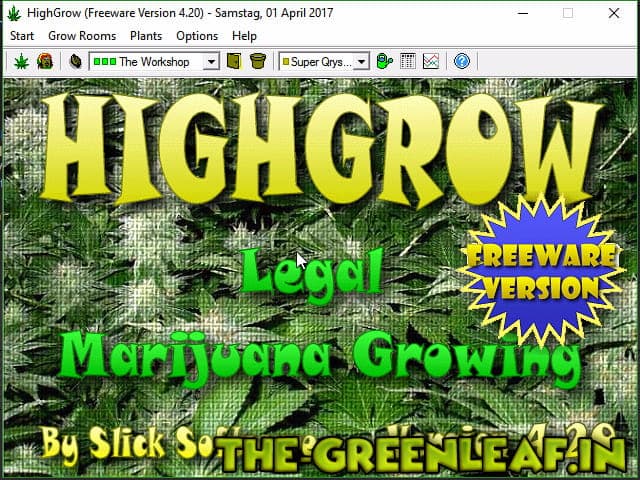Click the rasta character toolbar icon
This screenshot has height=480, width=640.
point(44,62)
